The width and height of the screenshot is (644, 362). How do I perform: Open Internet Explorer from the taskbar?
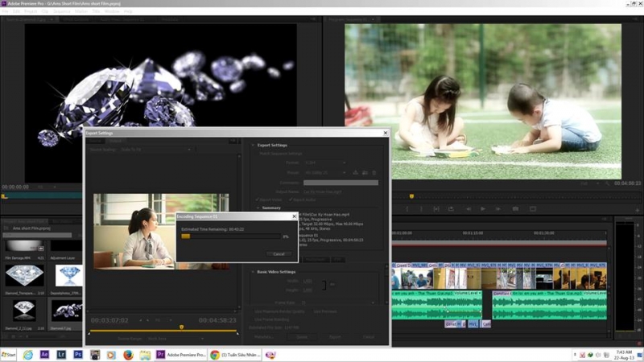click(27, 355)
